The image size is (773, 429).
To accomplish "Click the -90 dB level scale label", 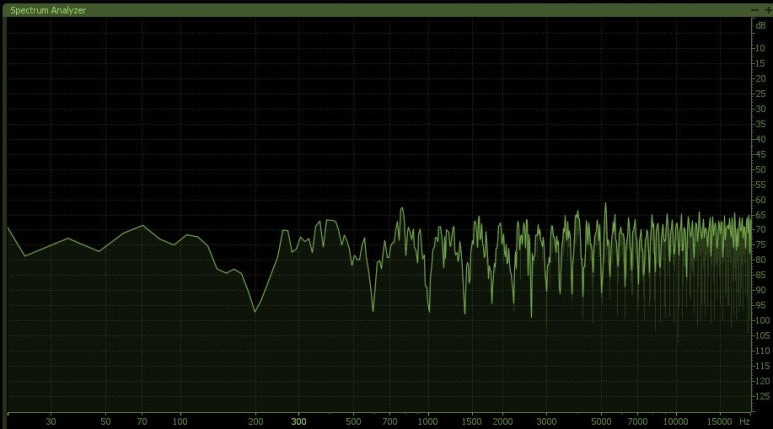I will click(760, 290).
